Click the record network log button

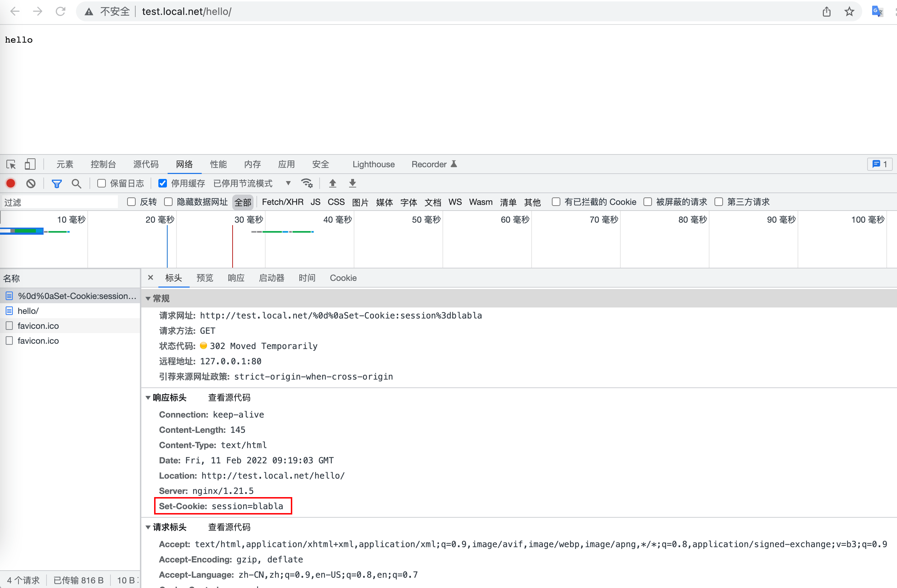pyautogui.click(x=11, y=184)
